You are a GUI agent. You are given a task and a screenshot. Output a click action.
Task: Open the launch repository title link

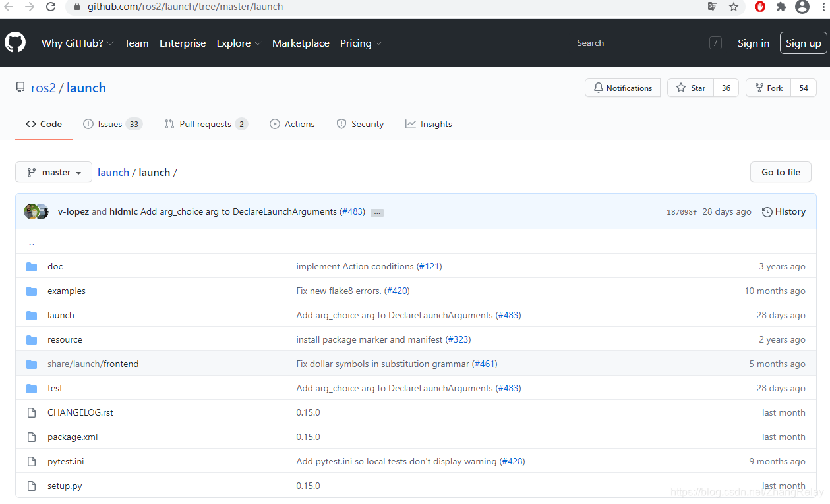tap(86, 88)
